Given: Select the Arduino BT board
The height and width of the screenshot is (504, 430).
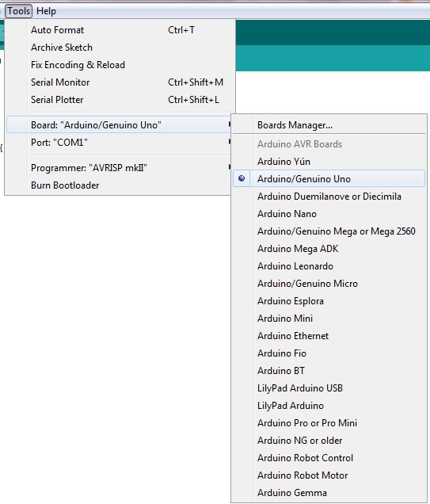Looking at the screenshot, I should (329, 370).
